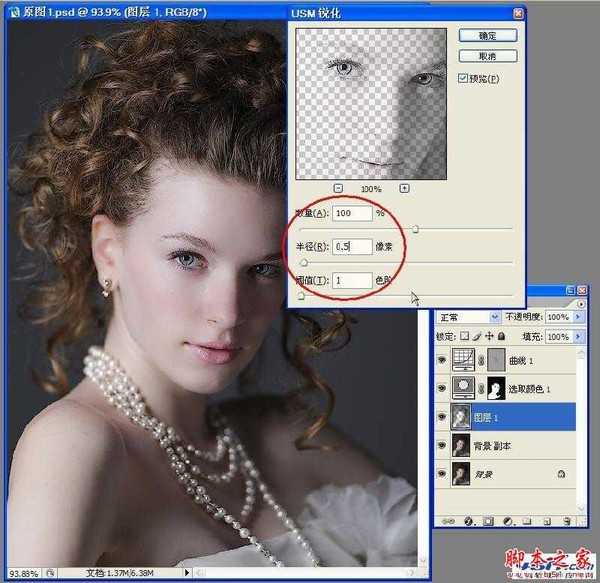The height and width of the screenshot is (583, 600).
Task: Click the 取消 button in USM dialog
Action: (487, 56)
